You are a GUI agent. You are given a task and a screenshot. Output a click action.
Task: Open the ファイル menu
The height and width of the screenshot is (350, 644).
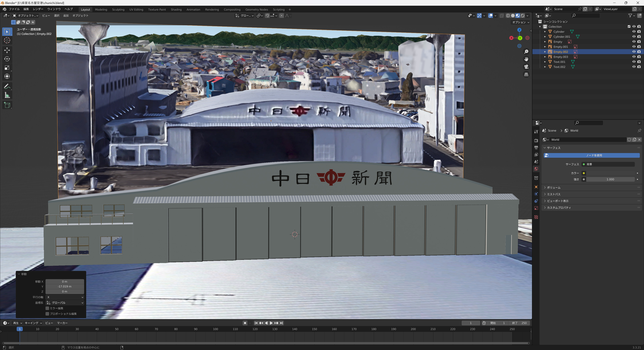point(14,9)
